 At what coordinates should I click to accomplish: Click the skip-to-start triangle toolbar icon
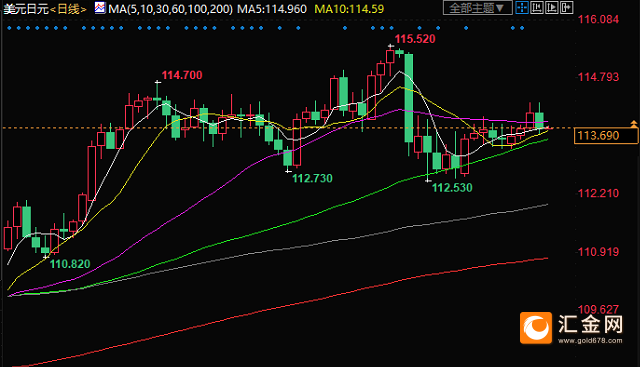click(x=537, y=7)
